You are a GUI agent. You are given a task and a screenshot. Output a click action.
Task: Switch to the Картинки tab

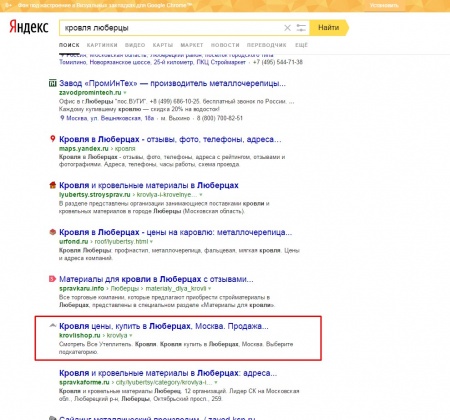pos(102,45)
